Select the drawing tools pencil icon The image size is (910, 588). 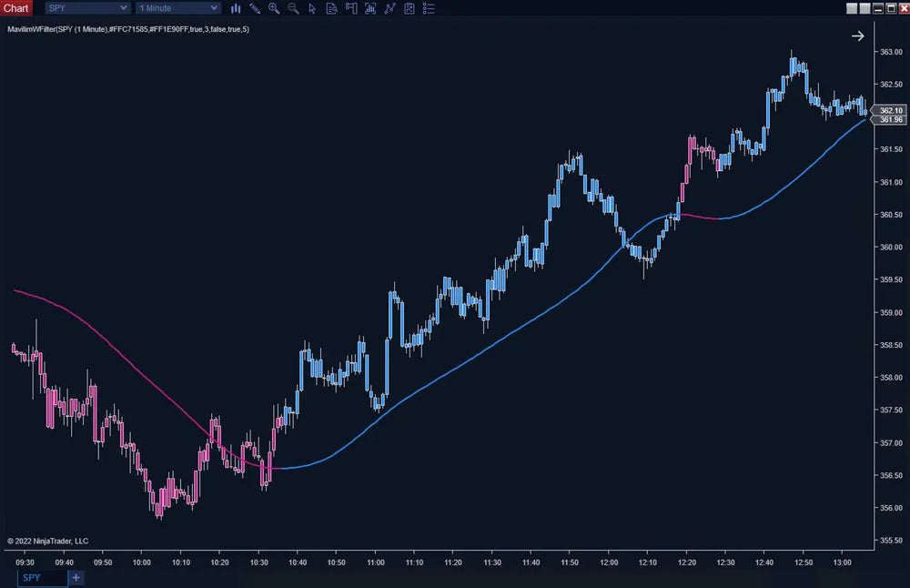(x=255, y=8)
